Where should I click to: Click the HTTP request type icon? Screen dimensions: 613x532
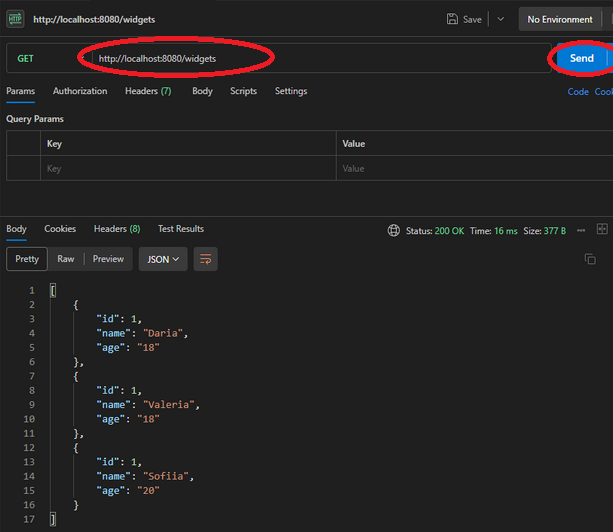[x=16, y=19]
